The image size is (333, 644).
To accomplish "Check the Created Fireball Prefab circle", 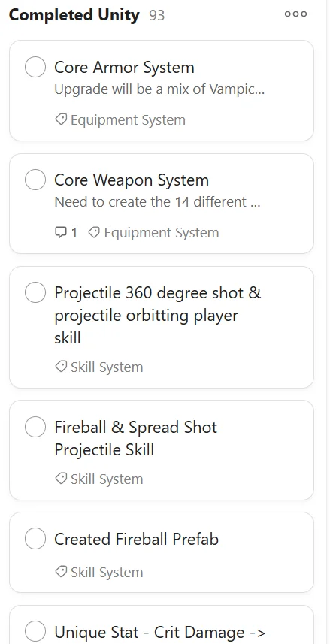I will [x=35, y=539].
